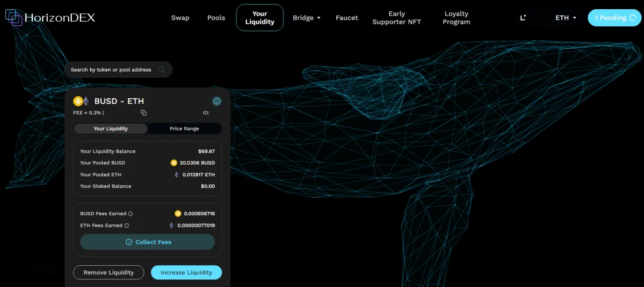
Task: Switch to the Price Range toggle tab
Action: point(184,129)
